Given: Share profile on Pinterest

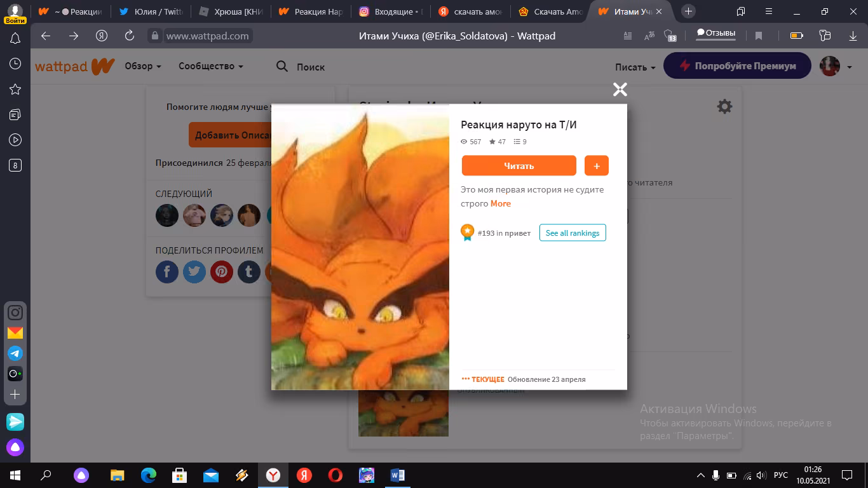Looking at the screenshot, I should [x=222, y=272].
